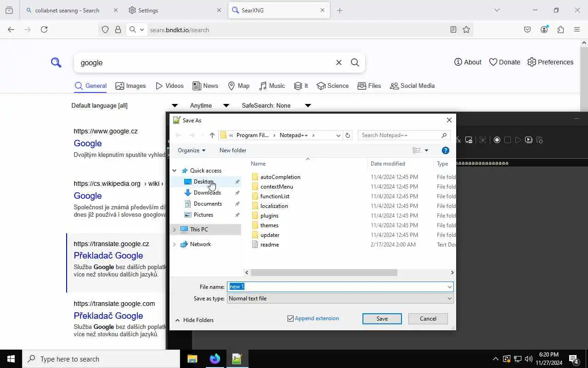Open Překladač Google translate.google.cz result
Image resolution: width=588 pixels, height=368 pixels.
[x=108, y=256]
